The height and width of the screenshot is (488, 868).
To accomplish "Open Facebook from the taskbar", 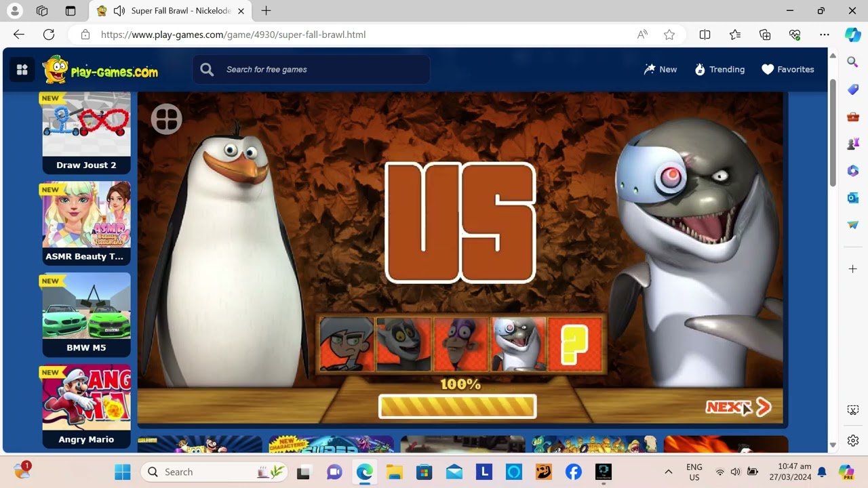I will pyautogui.click(x=573, y=472).
